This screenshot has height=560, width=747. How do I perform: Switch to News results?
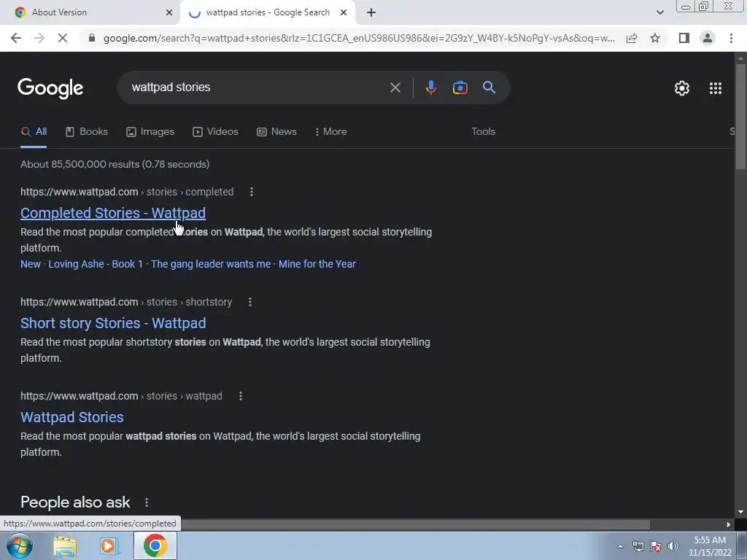(276, 132)
